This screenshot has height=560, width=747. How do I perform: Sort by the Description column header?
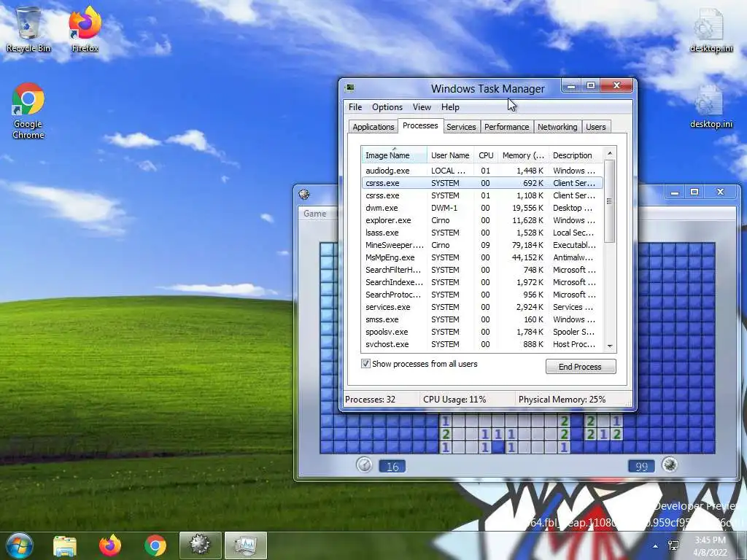pos(576,155)
